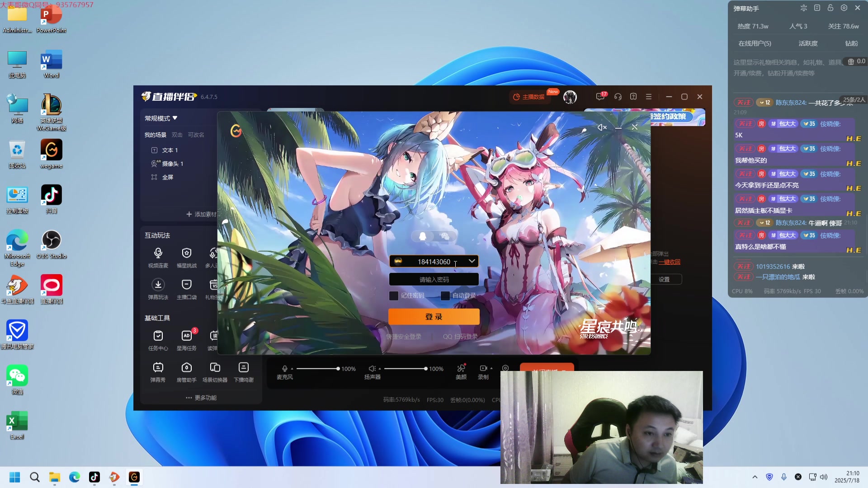Click QQ 扫码登录 link
Screen dimensions: 868x488
pos(460,337)
